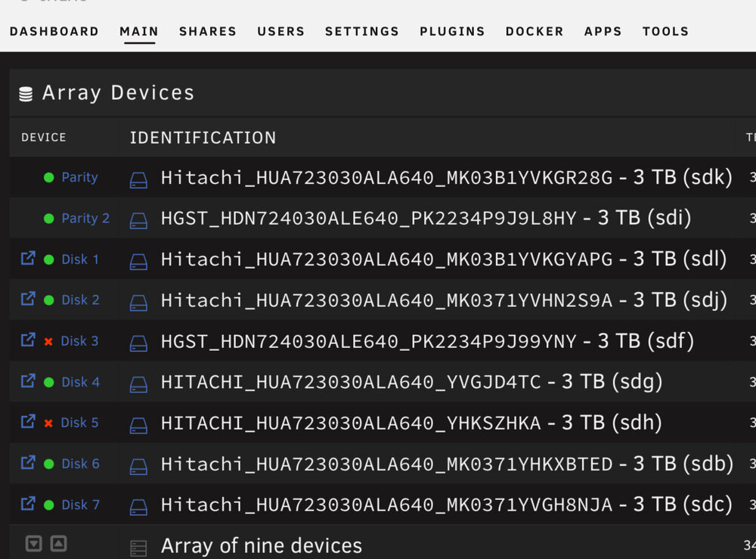Image resolution: width=756 pixels, height=559 pixels.
Task: Click the green status dot for Parity
Action: pyautogui.click(x=48, y=178)
